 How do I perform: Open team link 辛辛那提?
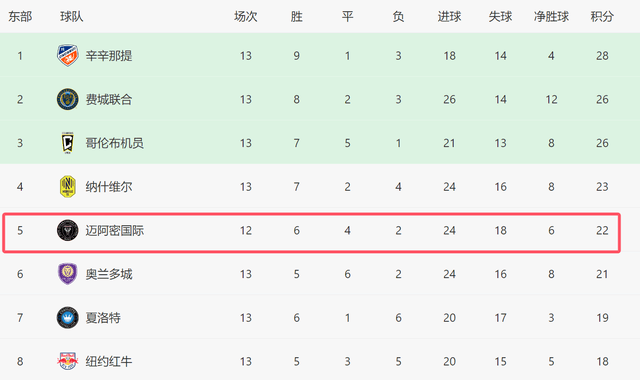click(x=109, y=56)
